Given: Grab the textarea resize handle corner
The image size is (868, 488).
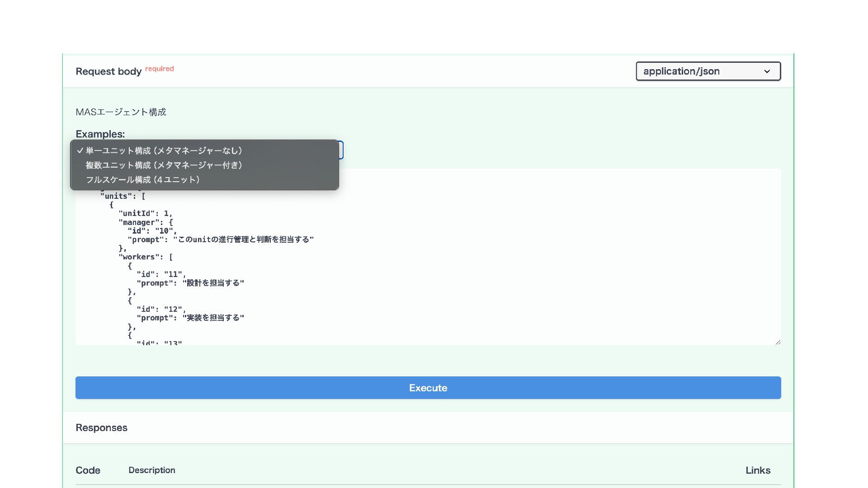Looking at the screenshot, I should 778,342.
